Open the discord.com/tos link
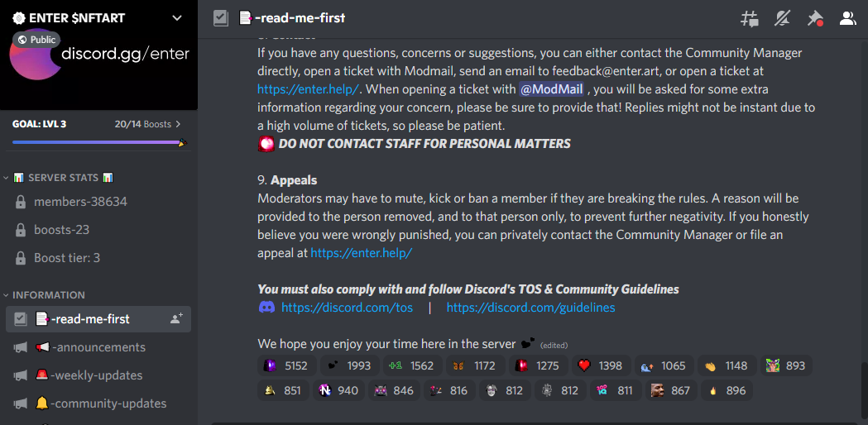 [x=347, y=307]
